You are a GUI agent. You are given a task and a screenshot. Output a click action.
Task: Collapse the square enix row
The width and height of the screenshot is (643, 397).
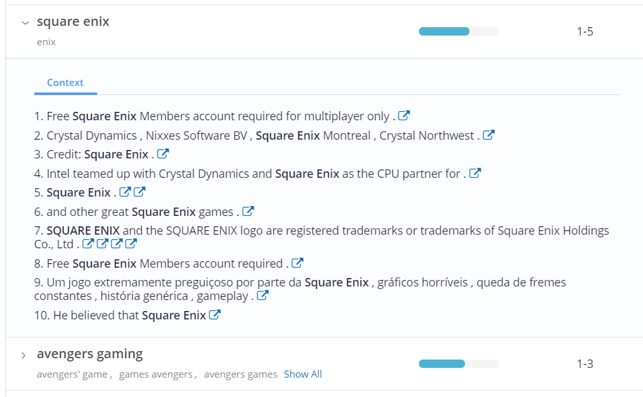coord(25,23)
